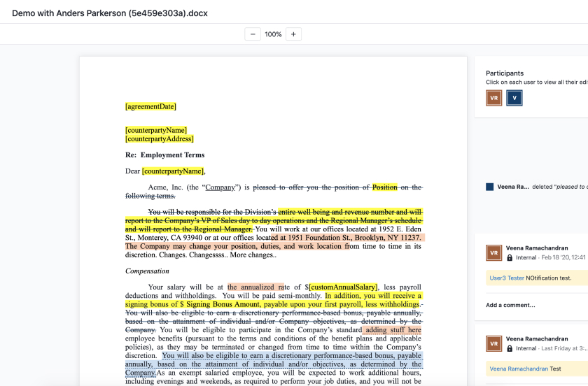Click the [customAnnualSalary] placeholder in Compensation
The width and height of the screenshot is (588, 386).
click(343, 287)
